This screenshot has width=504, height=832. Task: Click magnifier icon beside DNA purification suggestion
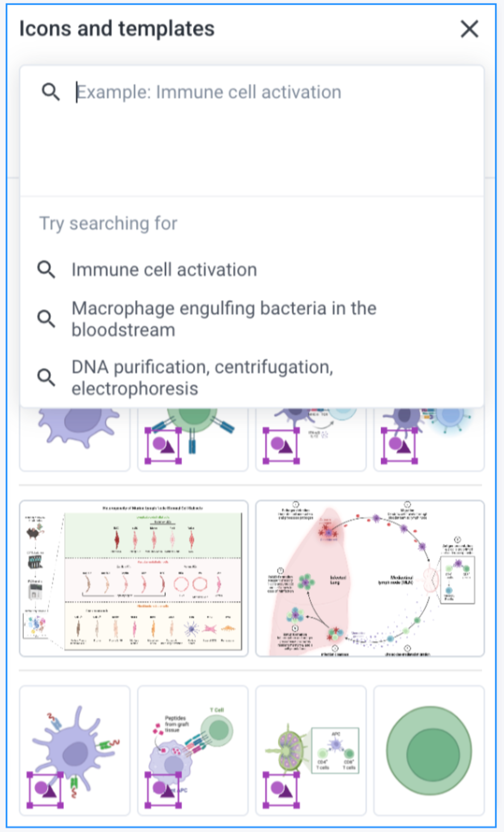46,377
